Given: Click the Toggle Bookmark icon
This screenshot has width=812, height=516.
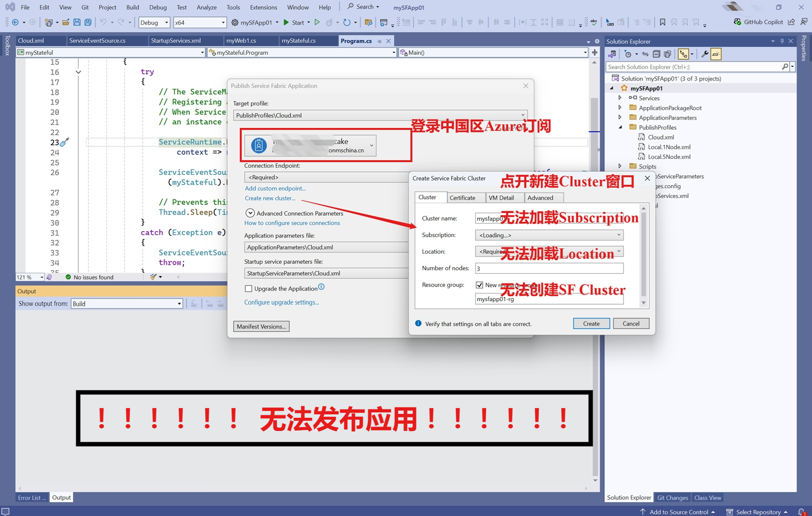Looking at the screenshot, I should tap(662, 22).
